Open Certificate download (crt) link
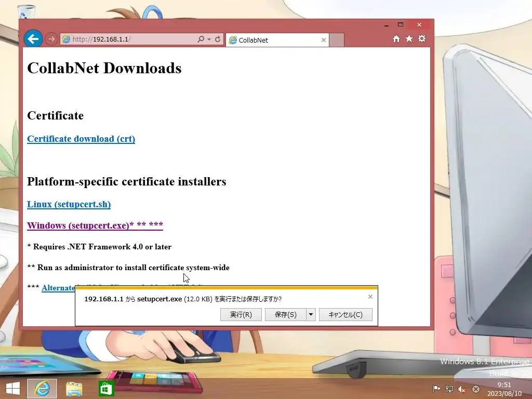The width and height of the screenshot is (532, 399). [81, 139]
